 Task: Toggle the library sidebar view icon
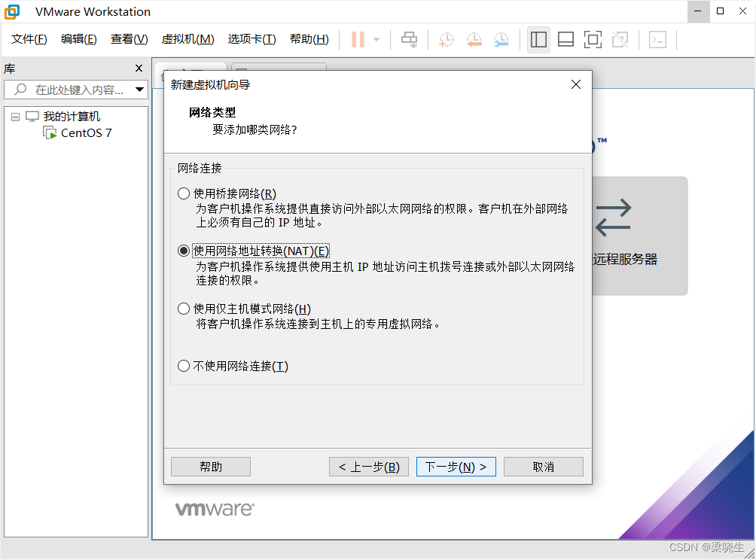click(x=538, y=40)
